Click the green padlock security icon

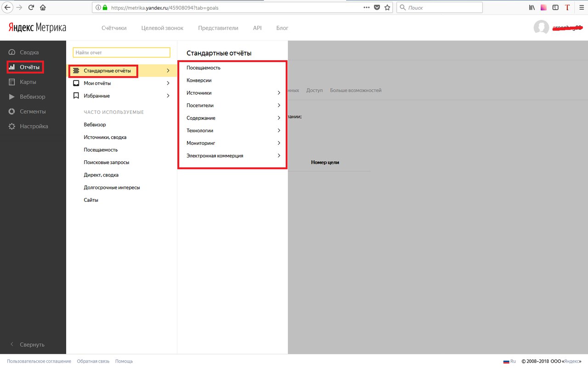pos(105,7)
